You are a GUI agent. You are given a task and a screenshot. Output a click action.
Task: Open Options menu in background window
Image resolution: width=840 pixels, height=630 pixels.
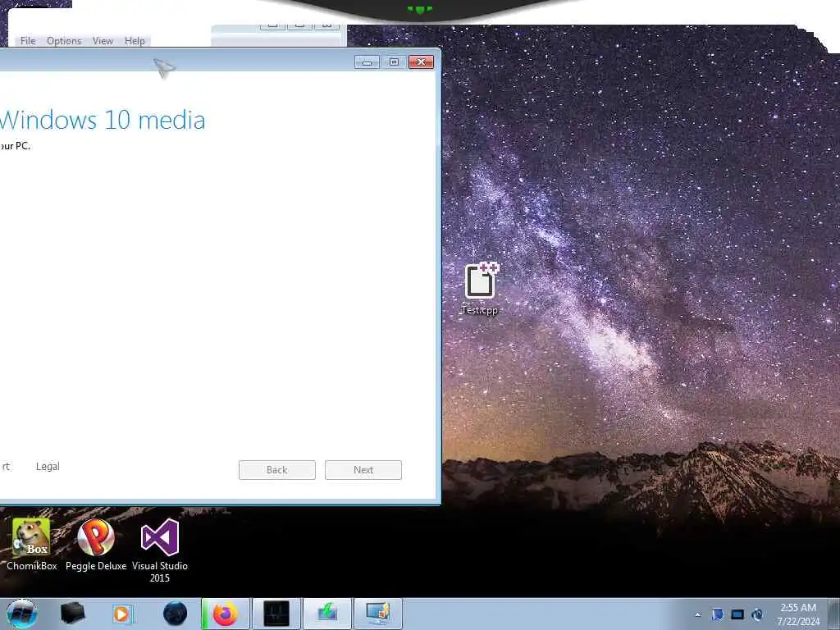[64, 41]
